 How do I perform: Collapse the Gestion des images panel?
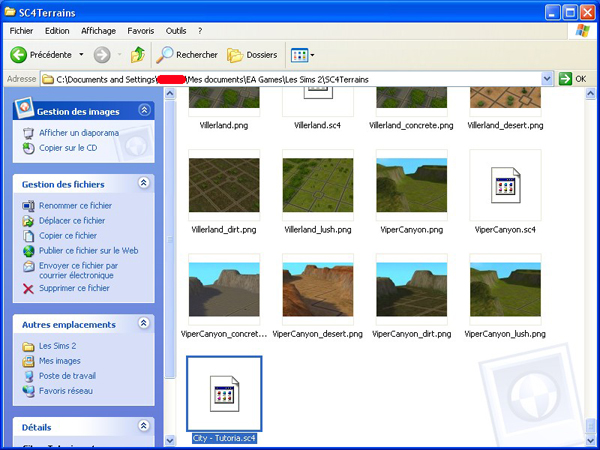point(144,111)
